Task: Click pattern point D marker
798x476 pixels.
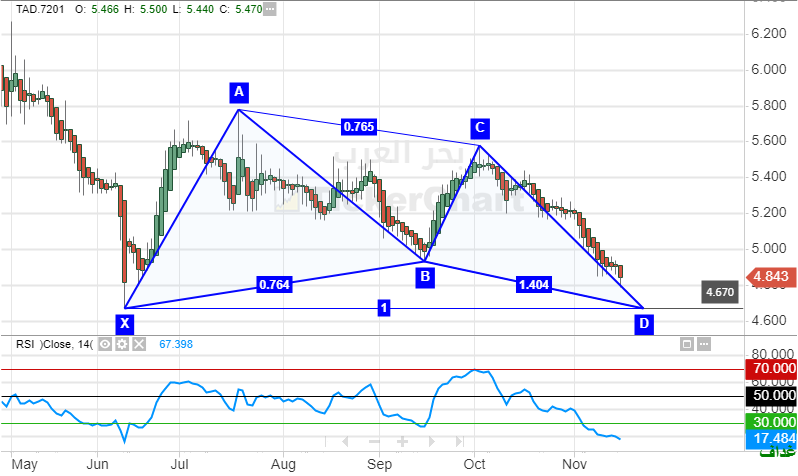Action: (644, 324)
